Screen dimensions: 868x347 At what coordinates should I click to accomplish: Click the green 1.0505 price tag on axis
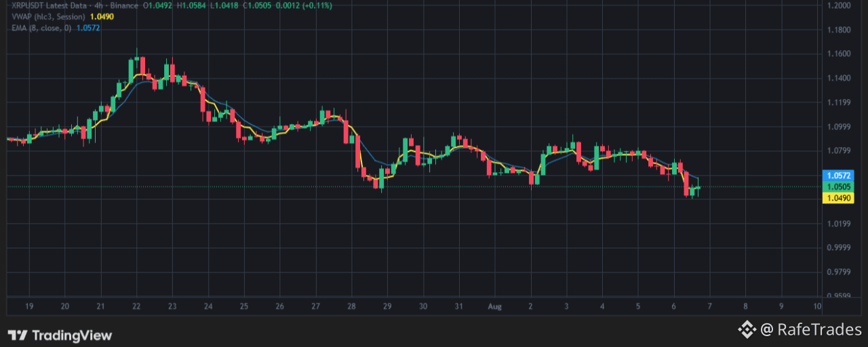tap(839, 186)
